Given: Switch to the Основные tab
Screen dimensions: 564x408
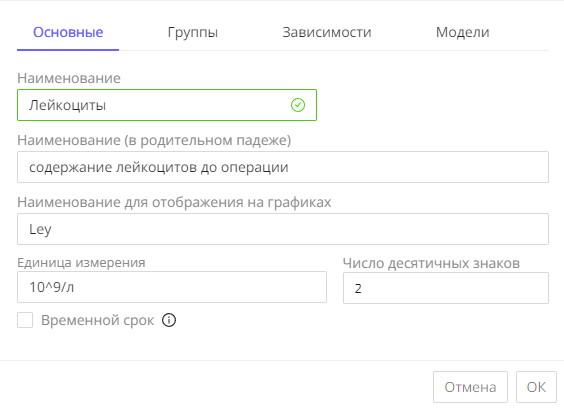Looking at the screenshot, I should point(68,32).
